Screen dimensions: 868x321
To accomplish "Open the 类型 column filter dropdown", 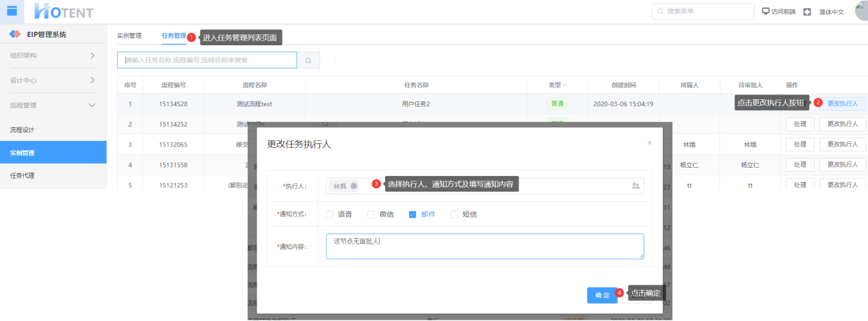I will click(x=564, y=86).
